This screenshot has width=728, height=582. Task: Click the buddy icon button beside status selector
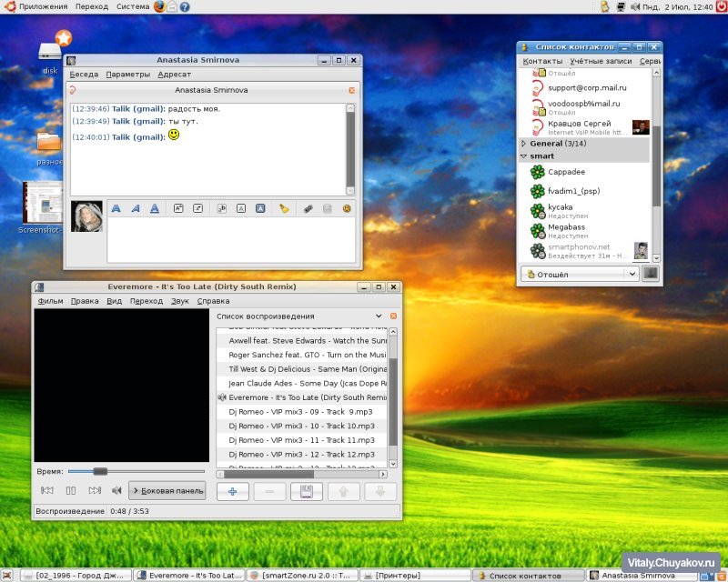click(x=650, y=274)
